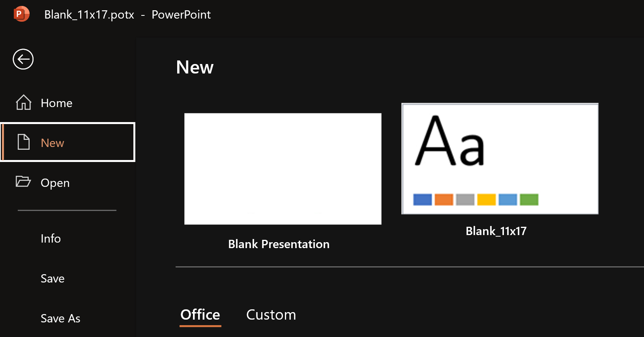Click the blue theme color swatch
This screenshot has width=644, height=337.
(x=423, y=200)
